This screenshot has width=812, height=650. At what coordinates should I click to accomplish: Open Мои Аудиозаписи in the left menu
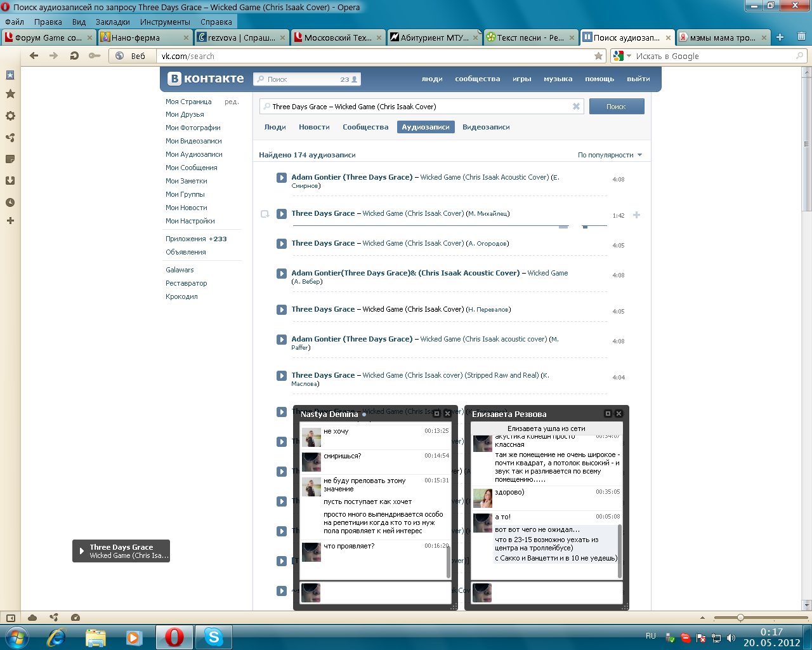[x=194, y=154]
